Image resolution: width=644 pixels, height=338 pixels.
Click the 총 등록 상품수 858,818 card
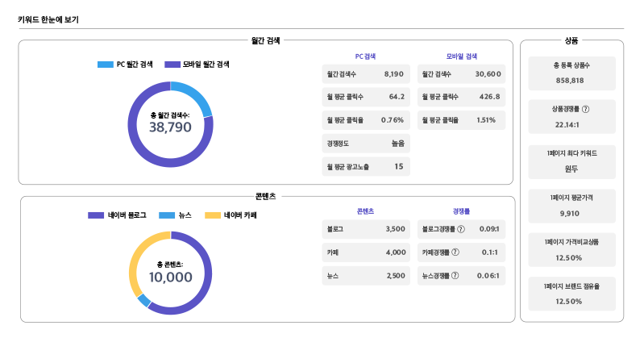(x=571, y=73)
